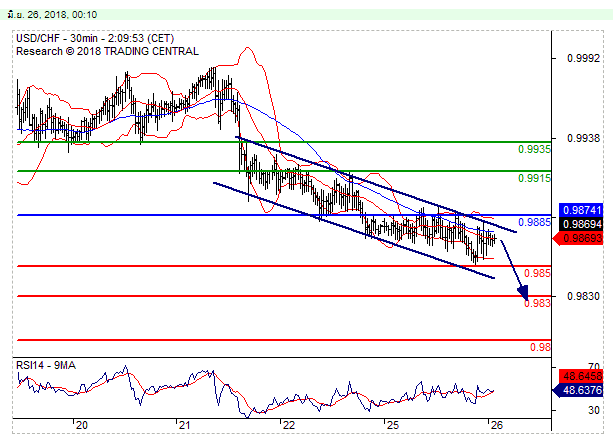Image resolution: width=613 pixels, height=444 pixels.
Task: Click the 0.9992 price axis label
Action: pos(583,58)
